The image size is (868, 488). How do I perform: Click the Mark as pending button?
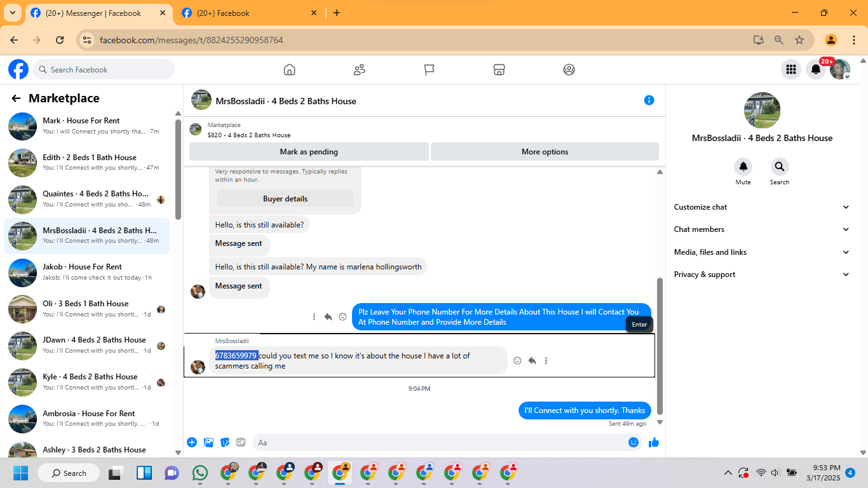(x=309, y=152)
